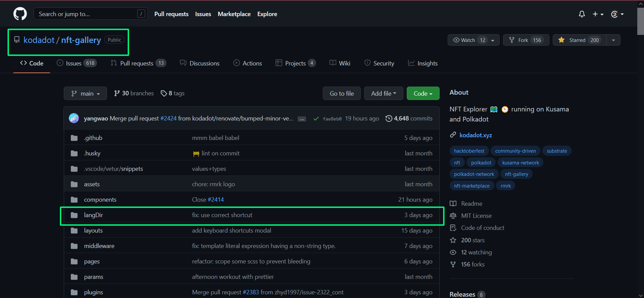Click the yangwao commit author avatar

(x=74, y=118)
